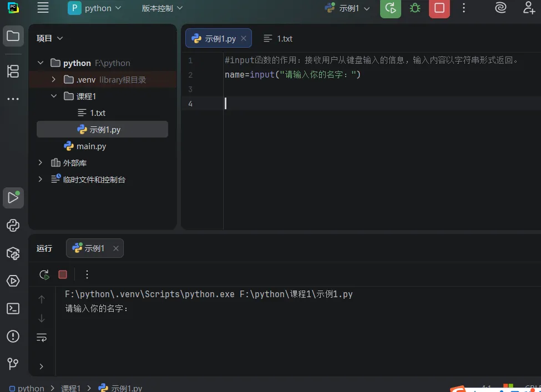Collapse the 课程1 folder
Viewport: 541px width, 392px height.
point(53,96)
